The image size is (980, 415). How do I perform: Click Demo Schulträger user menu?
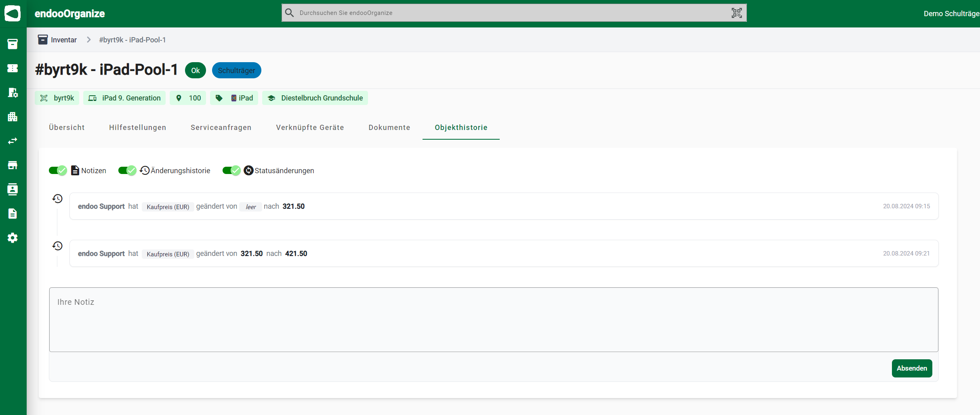pos(951,13)
